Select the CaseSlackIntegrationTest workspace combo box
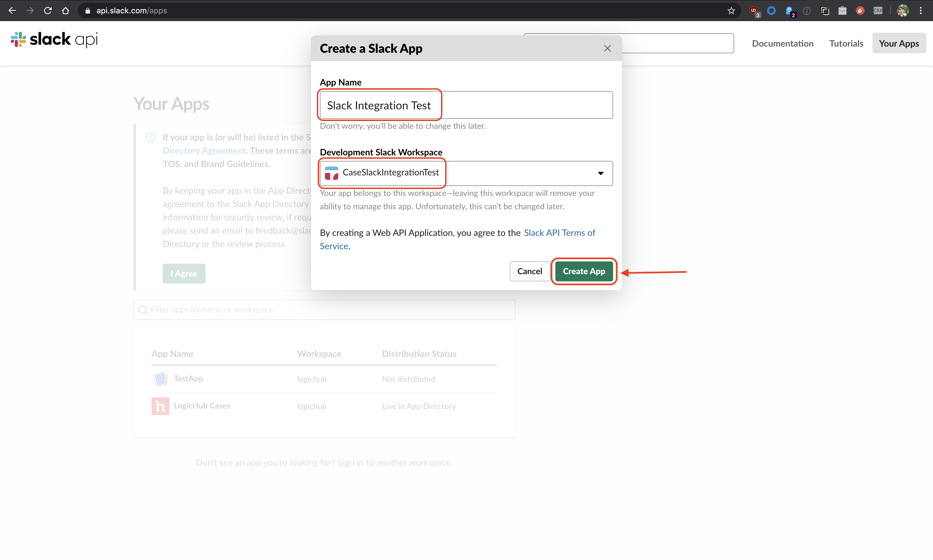The height and width of the screenshot is (560, 933). [x=466, y=173]
